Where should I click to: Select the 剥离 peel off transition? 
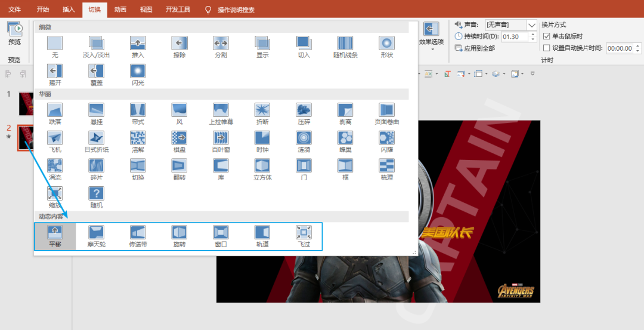345,114
